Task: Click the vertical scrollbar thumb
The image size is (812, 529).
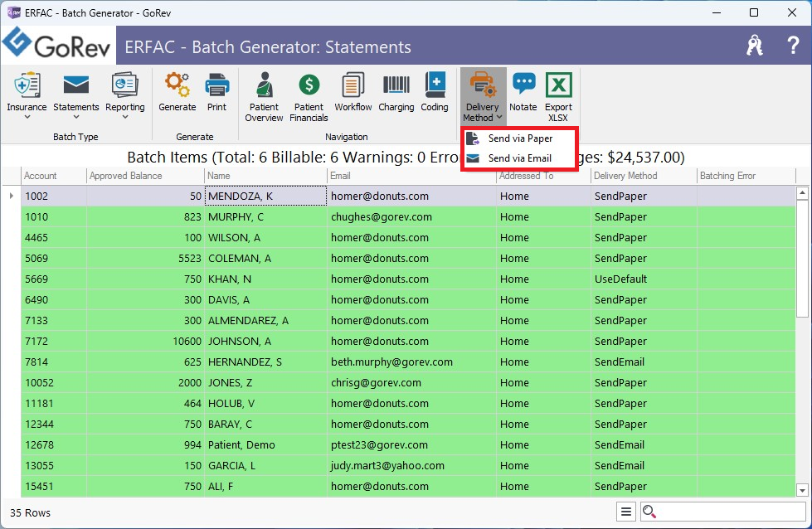Action: tap(802, 259)
